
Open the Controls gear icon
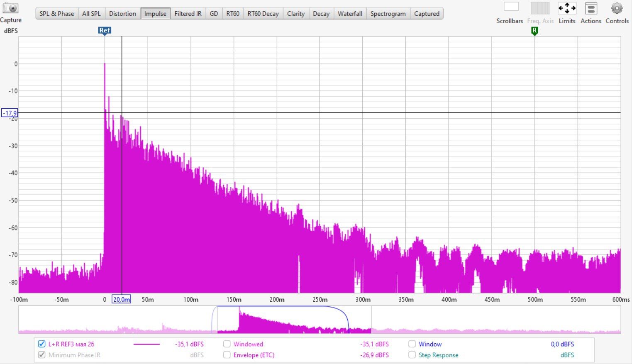point(617,8)
